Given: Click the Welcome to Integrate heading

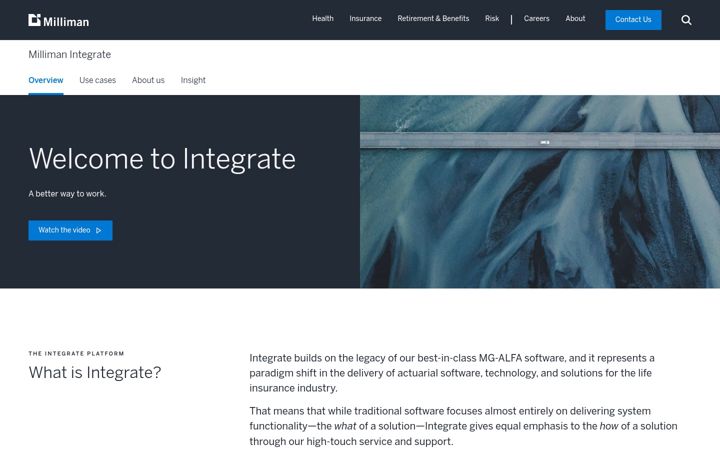Looking at the screenshot, I should [162, 159].
